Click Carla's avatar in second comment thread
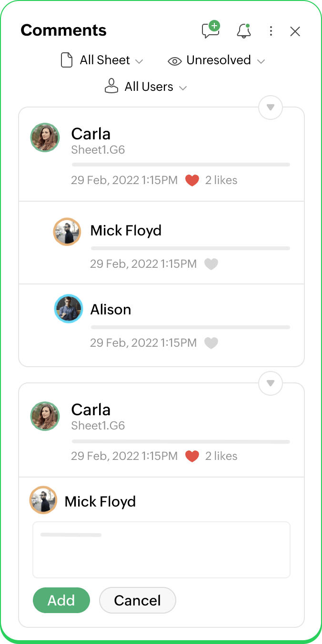Image resolution: width=322 pixels, height=644 pixels. (x=45, y=416)
